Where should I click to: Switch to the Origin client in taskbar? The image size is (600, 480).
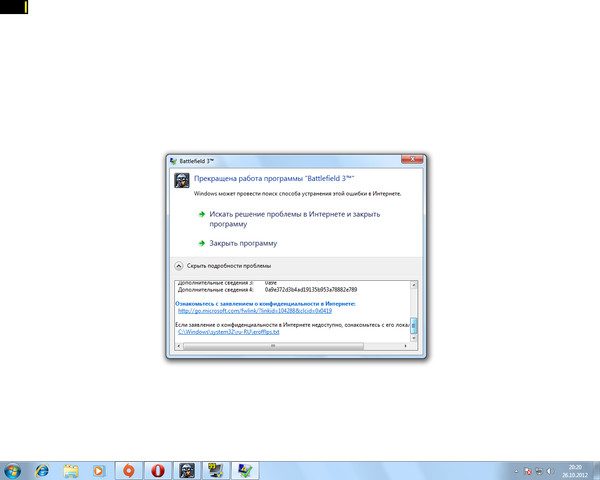(128, 470)
